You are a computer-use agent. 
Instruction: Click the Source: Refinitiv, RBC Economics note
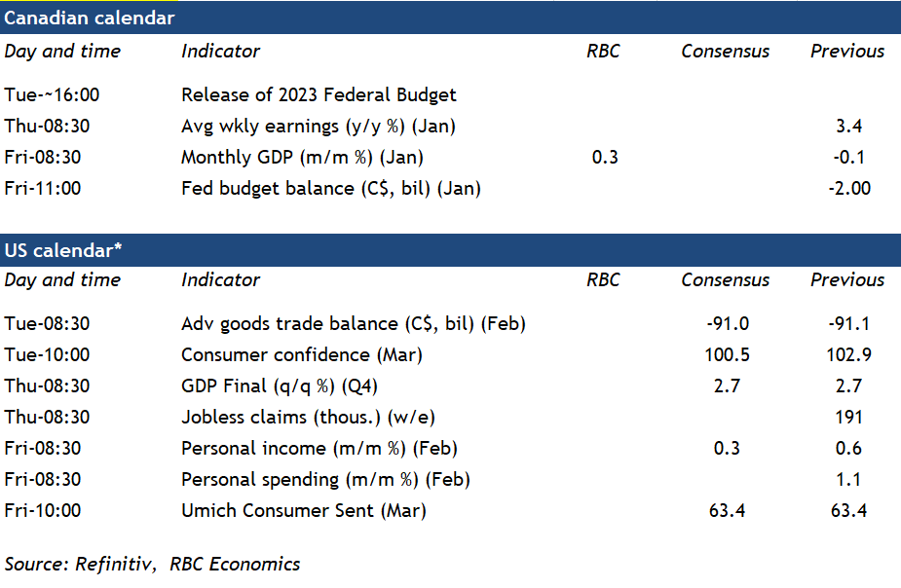(x=153, y=565)
